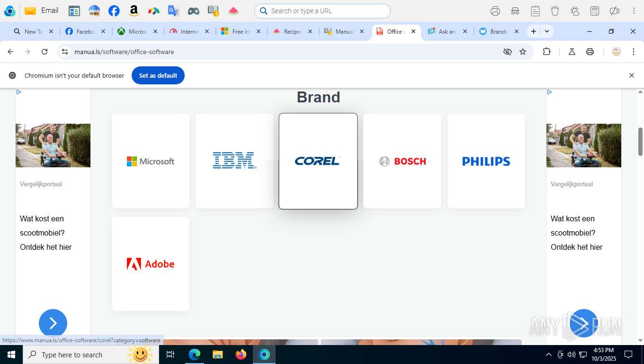Dismiss the default browser notification bar
644x364 pixels.
click(631, 75)
